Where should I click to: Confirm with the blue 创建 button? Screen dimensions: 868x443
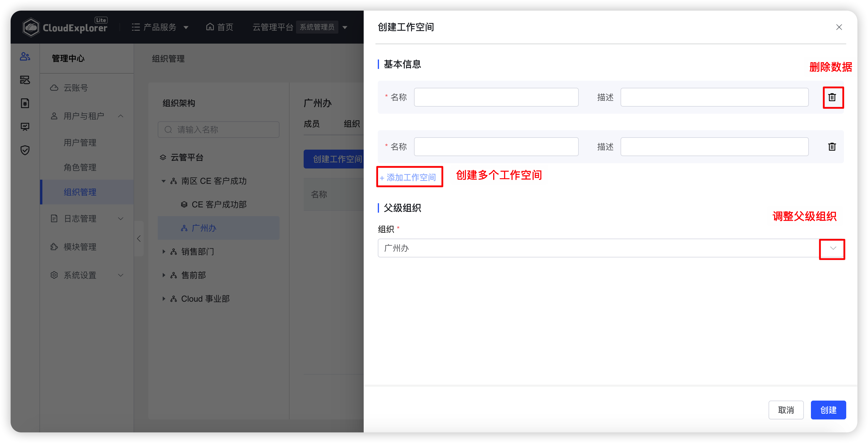click(x=828, y=410)
